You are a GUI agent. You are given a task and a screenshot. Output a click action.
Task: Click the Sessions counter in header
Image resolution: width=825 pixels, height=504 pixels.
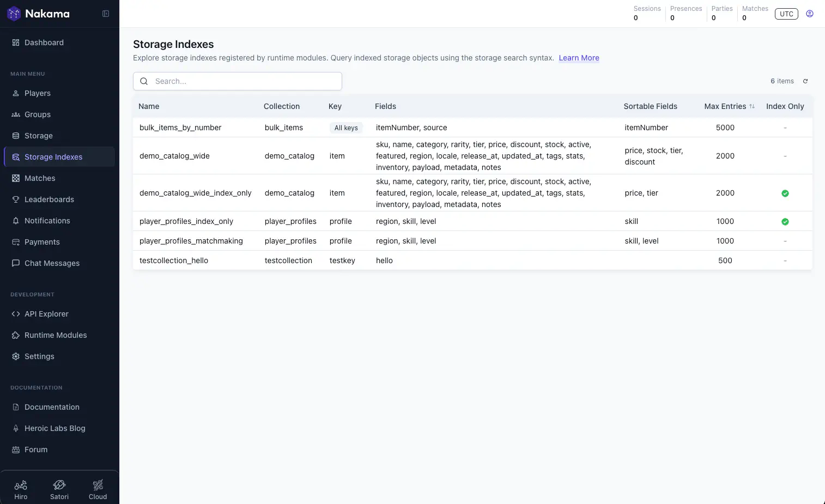647,13
